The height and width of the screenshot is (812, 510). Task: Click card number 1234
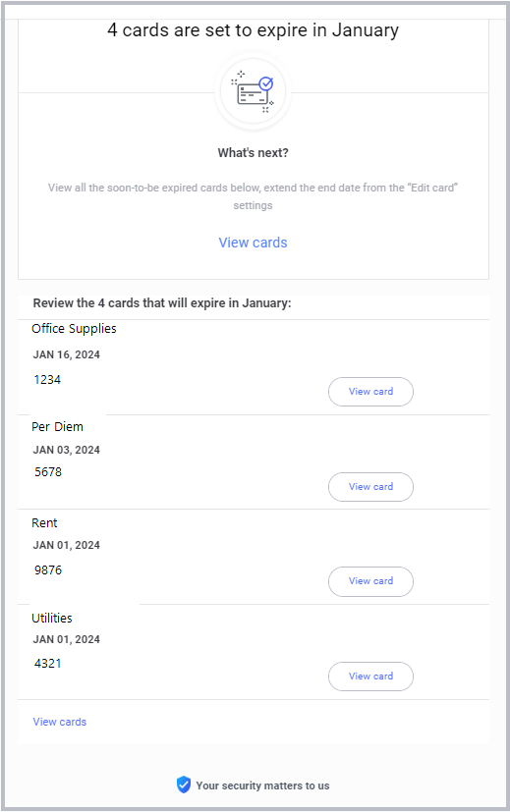(x=47, y=380)
